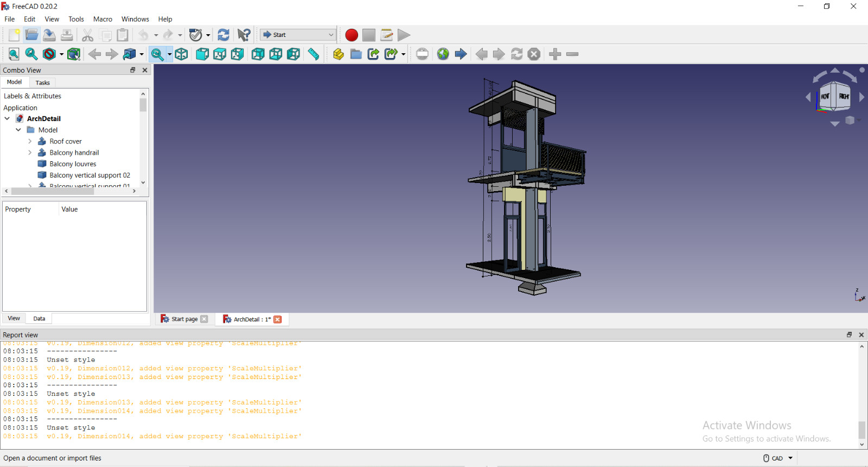Viewport: 868px width, 467px height.
Task: Click the Fit all view icon
Action: point(14,54)
